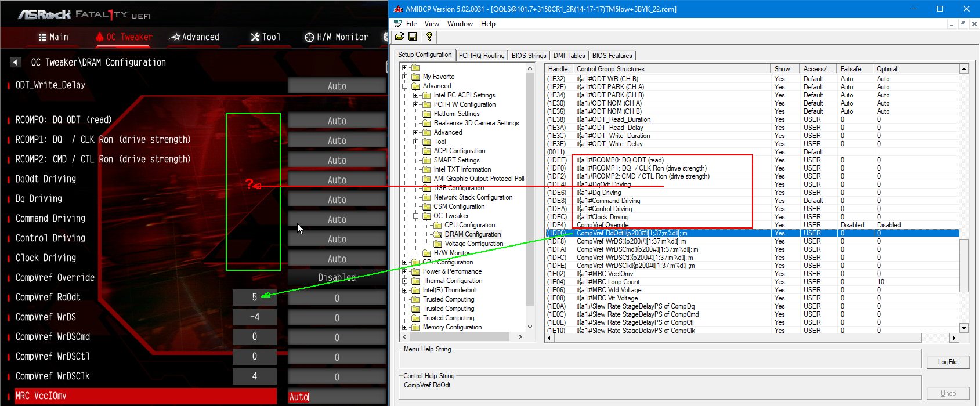Select the CompVref Override row in table
Viewport: 980px width, 406px height.
click(752, 225)
